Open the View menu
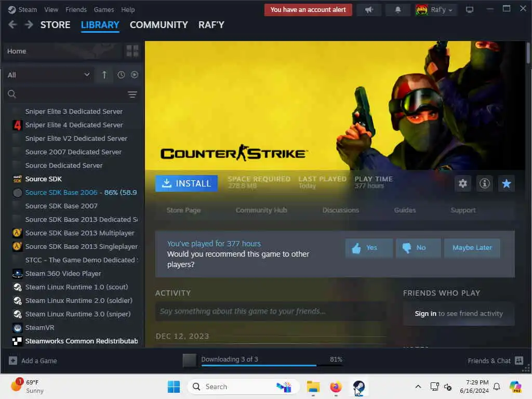Viewport: 532px width, 399px height. pos(51,9)
